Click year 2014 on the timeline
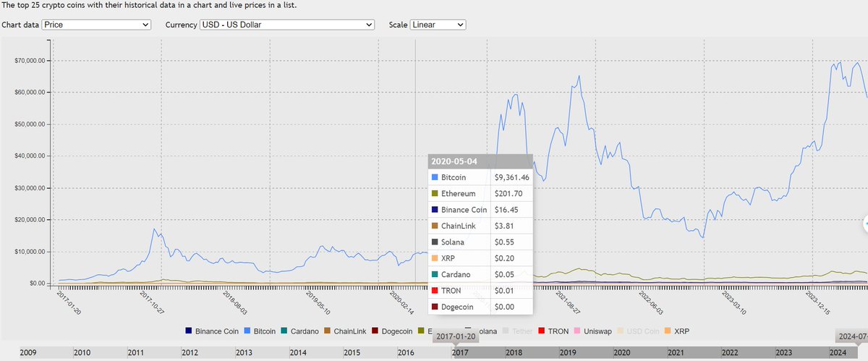868x361 pixels. click(299, 353)
